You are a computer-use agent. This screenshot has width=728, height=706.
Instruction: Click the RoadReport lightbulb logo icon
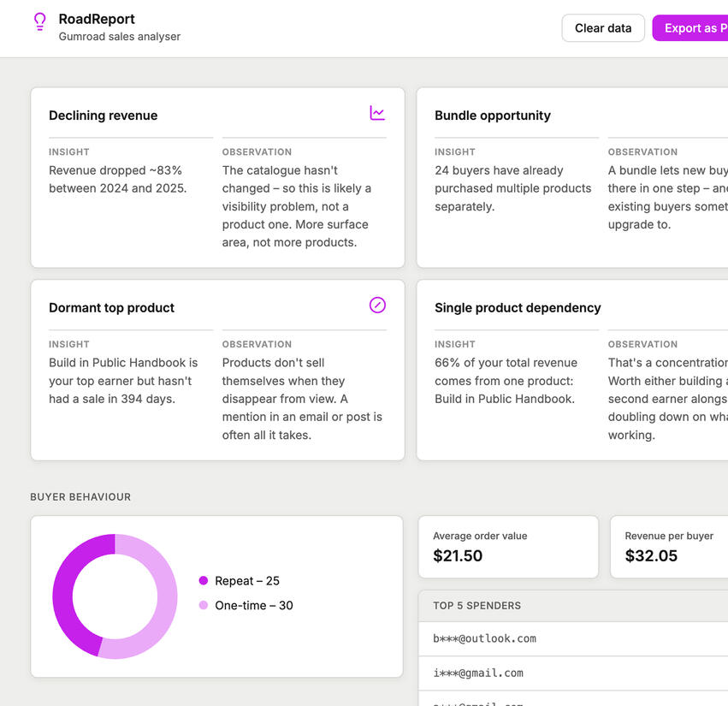(39, 22)
